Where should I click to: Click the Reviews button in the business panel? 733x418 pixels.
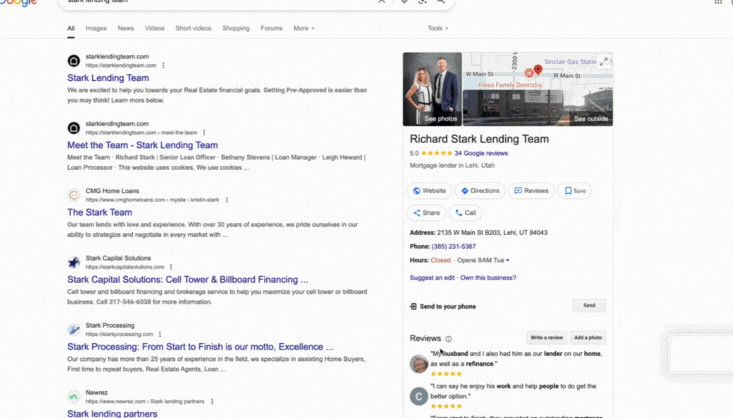click(x=532, y=191)
